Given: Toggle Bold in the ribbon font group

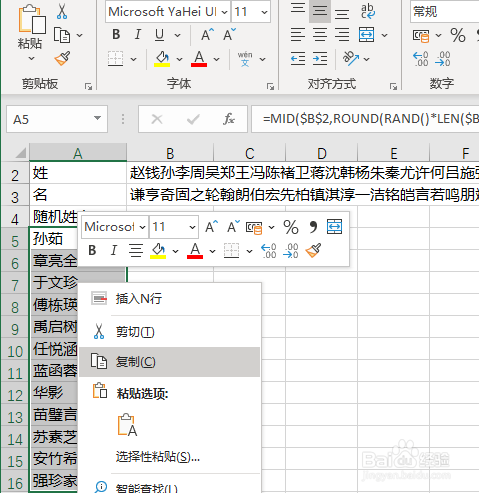Looking at the screenshot, I should pyautogui.click(x=116, y=35).
